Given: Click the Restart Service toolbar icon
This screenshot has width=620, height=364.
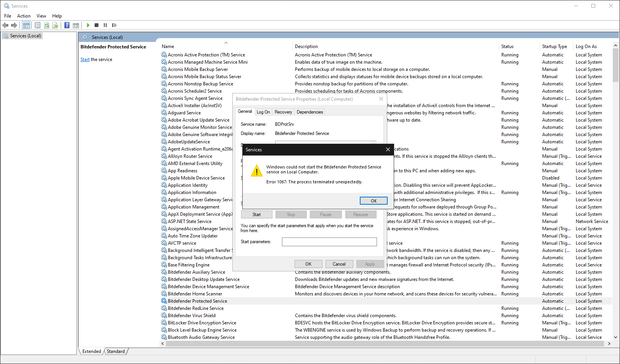Looking at the screenshot, I should (x=114, y=25).
